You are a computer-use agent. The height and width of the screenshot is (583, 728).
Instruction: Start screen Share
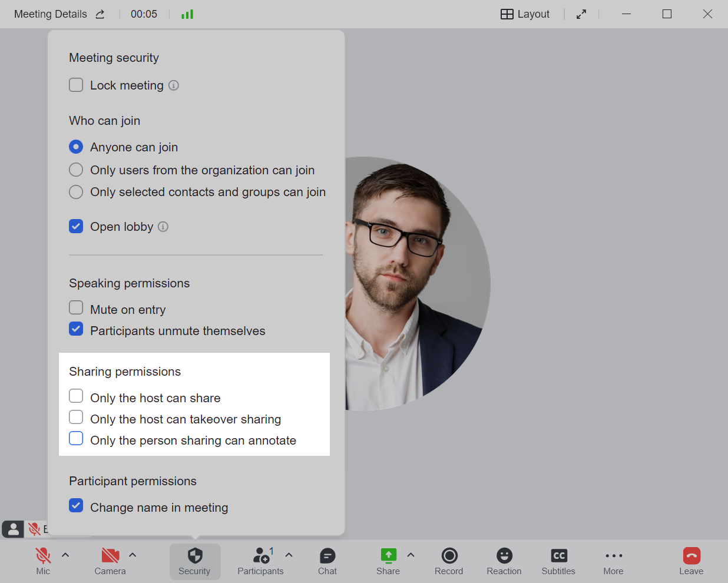388,556
